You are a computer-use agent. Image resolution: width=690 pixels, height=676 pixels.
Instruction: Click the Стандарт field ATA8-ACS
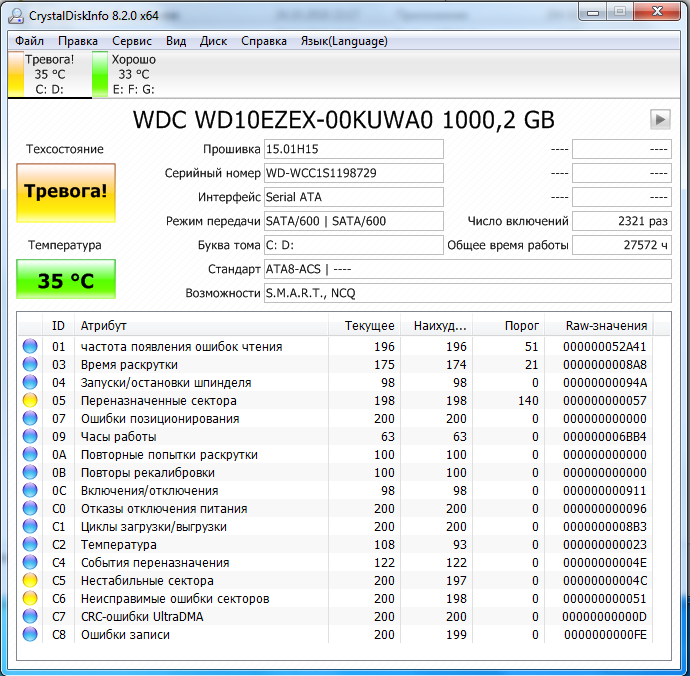click(x=468, y=269)
